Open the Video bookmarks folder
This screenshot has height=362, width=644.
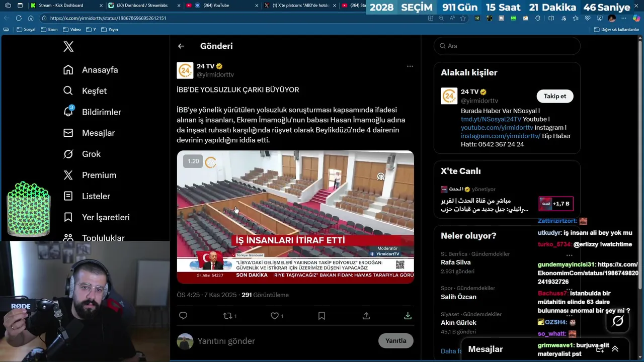pos(72,30)
